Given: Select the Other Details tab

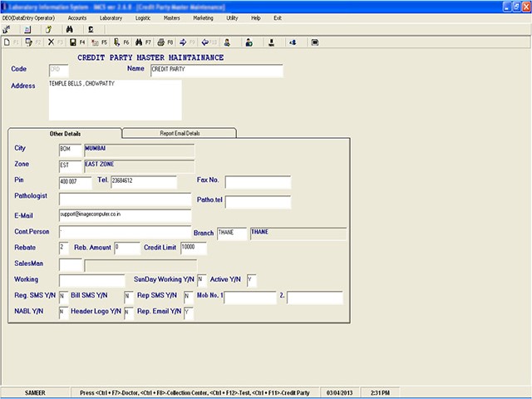Looking at the screenshot, I should click(65, 133).
